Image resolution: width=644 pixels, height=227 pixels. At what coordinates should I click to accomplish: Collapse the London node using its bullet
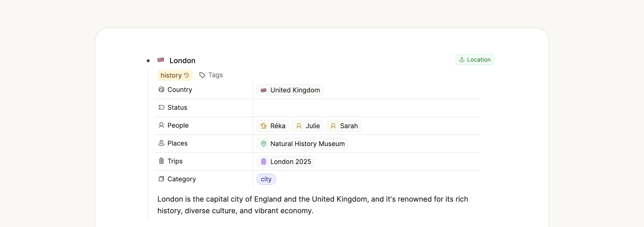pos(148,61)
